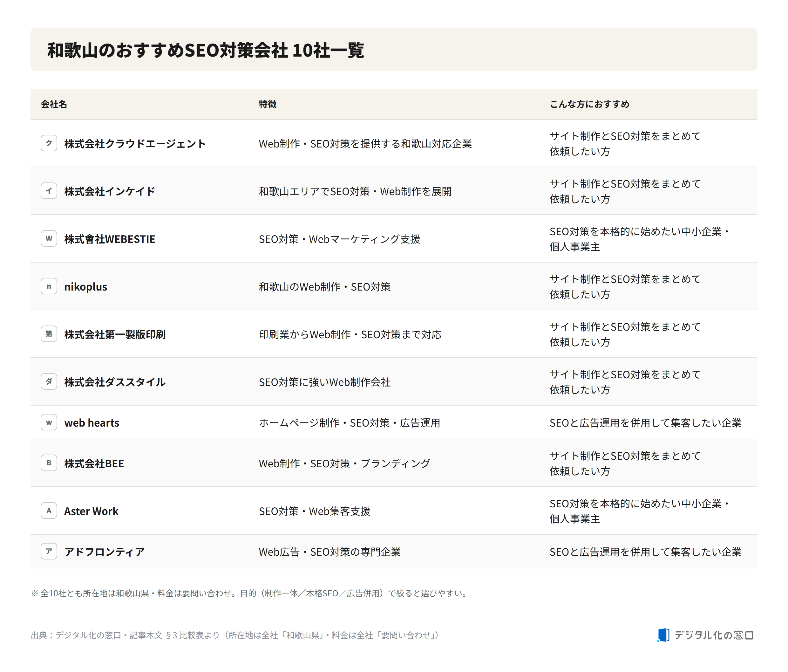This screenshot has height=672, width=788.
Task: Select company name 株式会社BEE
Action: 94,463
